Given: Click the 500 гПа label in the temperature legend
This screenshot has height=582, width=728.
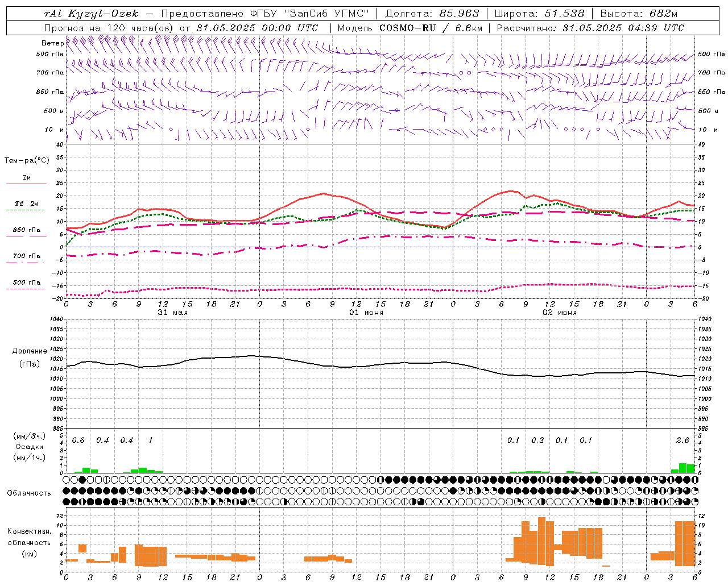Looking at the screenshot, I should [x=27, y=282].
